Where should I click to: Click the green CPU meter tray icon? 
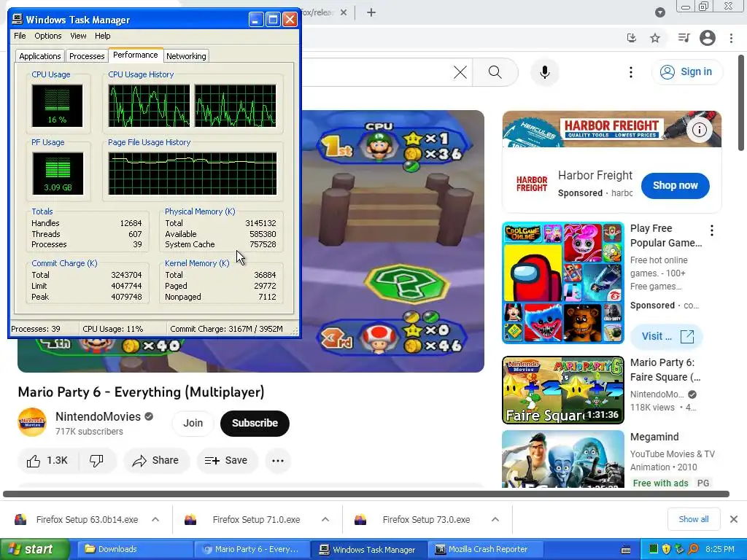point(654,549)
